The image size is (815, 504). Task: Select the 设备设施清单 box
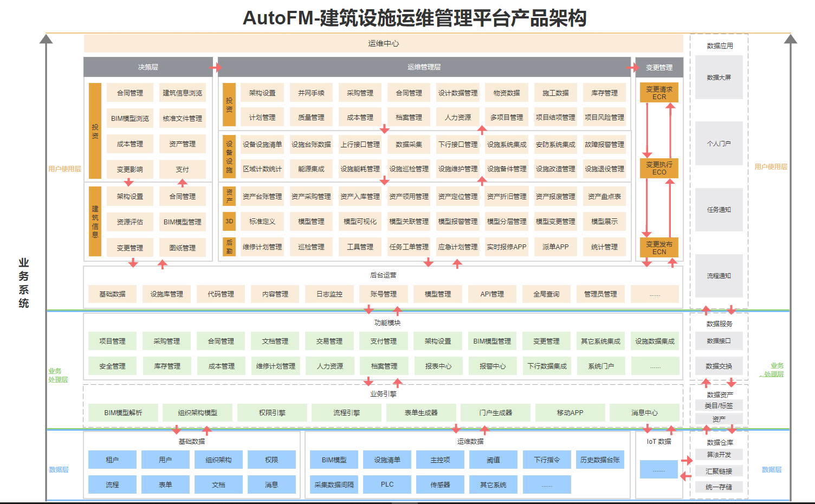[x=262, y=144]
